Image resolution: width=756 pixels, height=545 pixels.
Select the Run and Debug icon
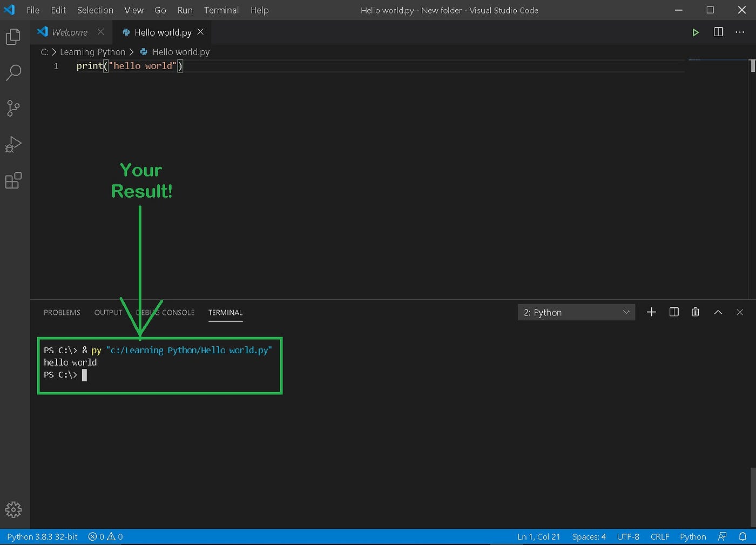pos(13,144)
